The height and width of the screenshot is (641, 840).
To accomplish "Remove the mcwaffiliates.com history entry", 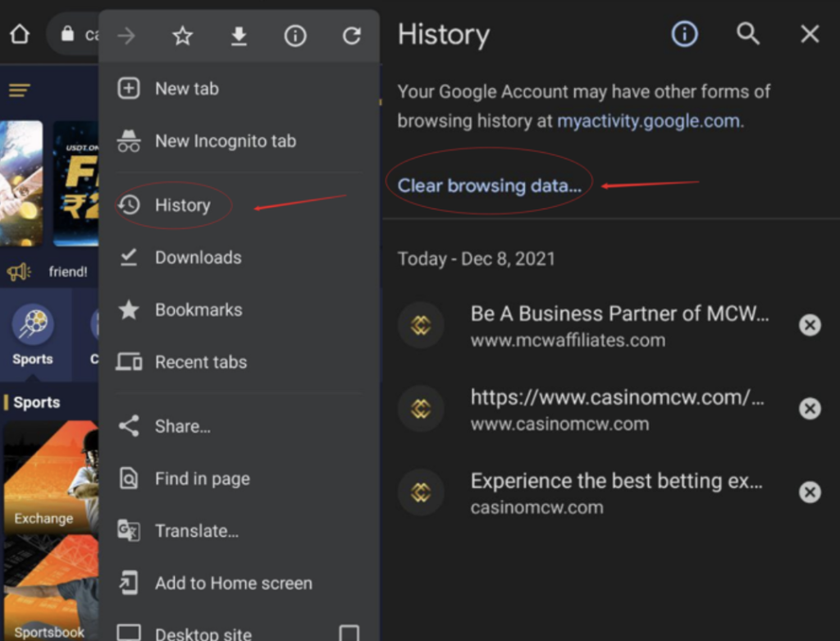I will coord(810,326).
